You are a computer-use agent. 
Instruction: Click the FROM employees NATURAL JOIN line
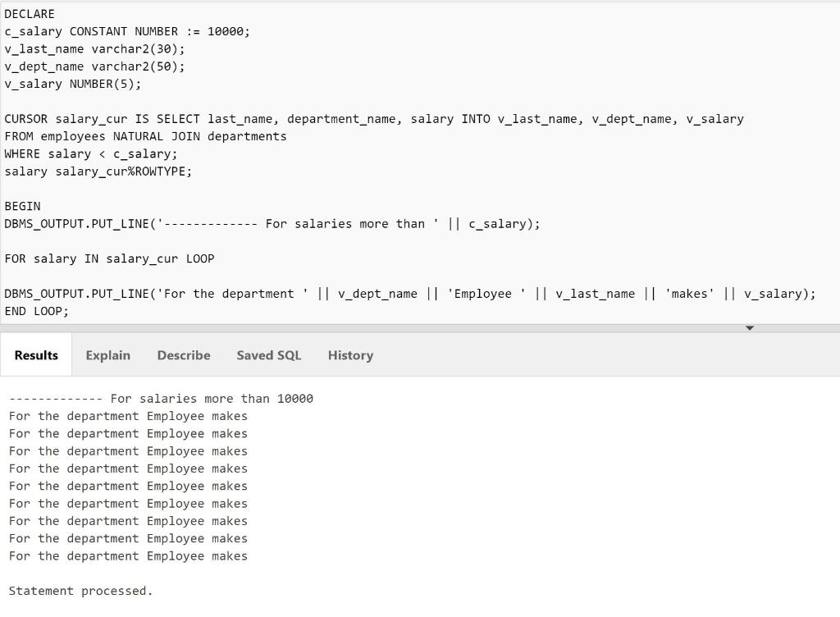click(x=145, y=136)
